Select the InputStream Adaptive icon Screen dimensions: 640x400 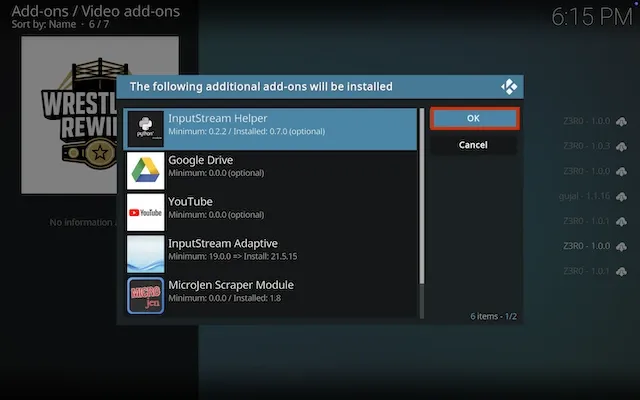coord(146,254)
